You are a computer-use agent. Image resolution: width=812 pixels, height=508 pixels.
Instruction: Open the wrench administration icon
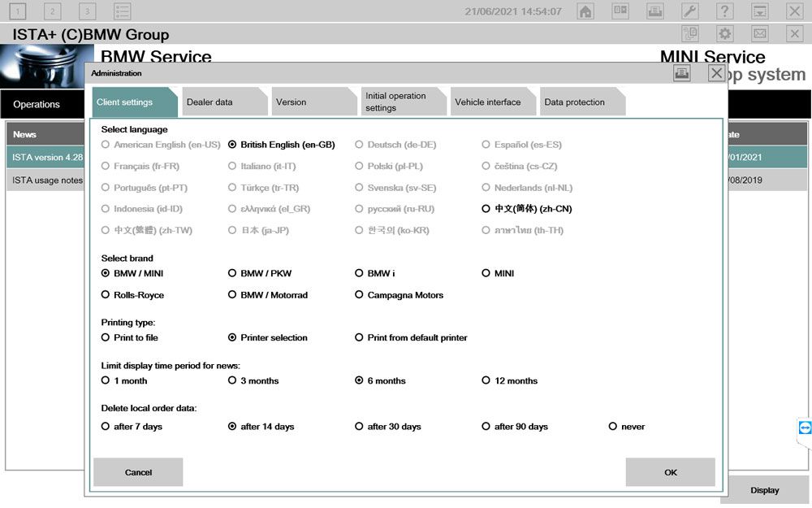coord(689,11)
